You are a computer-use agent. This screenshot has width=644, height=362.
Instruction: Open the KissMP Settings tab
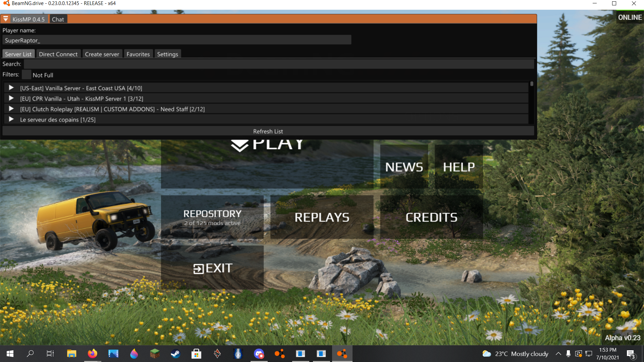coord(167,54)
